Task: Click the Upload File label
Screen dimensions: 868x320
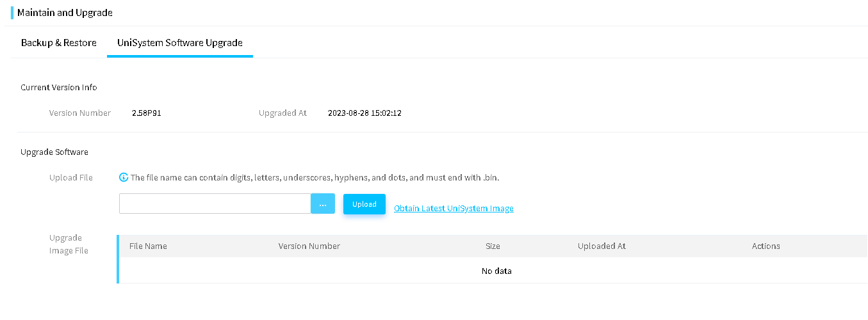Action: 71,177
